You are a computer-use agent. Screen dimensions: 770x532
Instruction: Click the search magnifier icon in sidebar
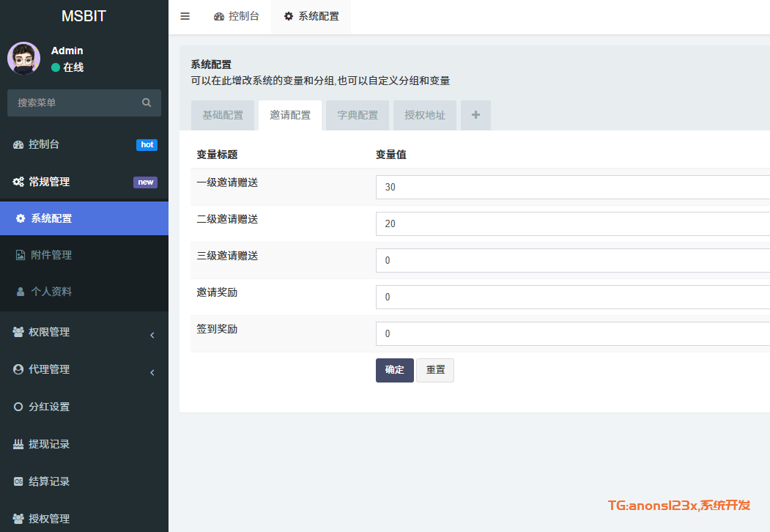point(147,103)
